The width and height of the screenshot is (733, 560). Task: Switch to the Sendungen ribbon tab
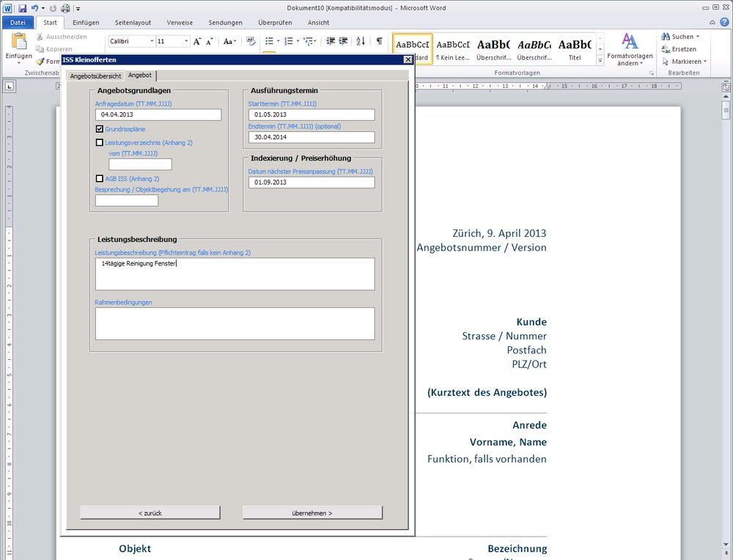pos(225,23)
